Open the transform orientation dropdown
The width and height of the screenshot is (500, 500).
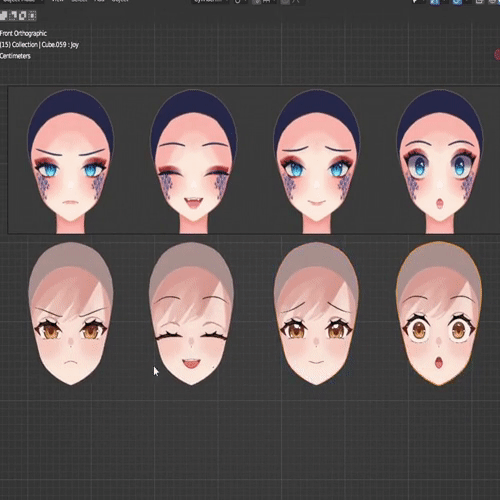(210, 1)
